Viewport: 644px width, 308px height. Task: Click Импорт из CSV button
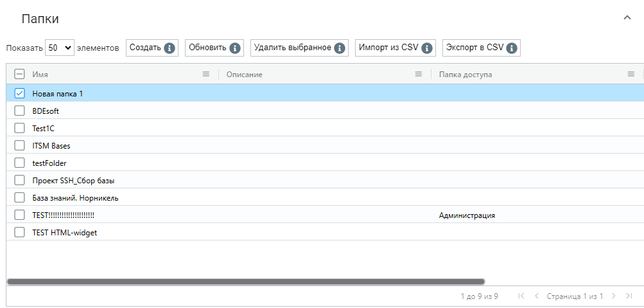[x=395, y=48]
